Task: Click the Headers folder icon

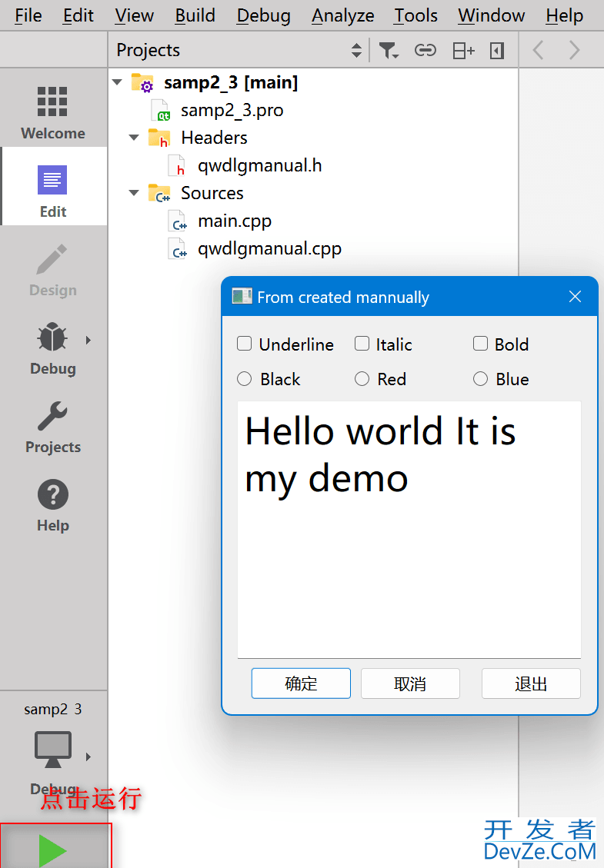Action: click(159, 138)
